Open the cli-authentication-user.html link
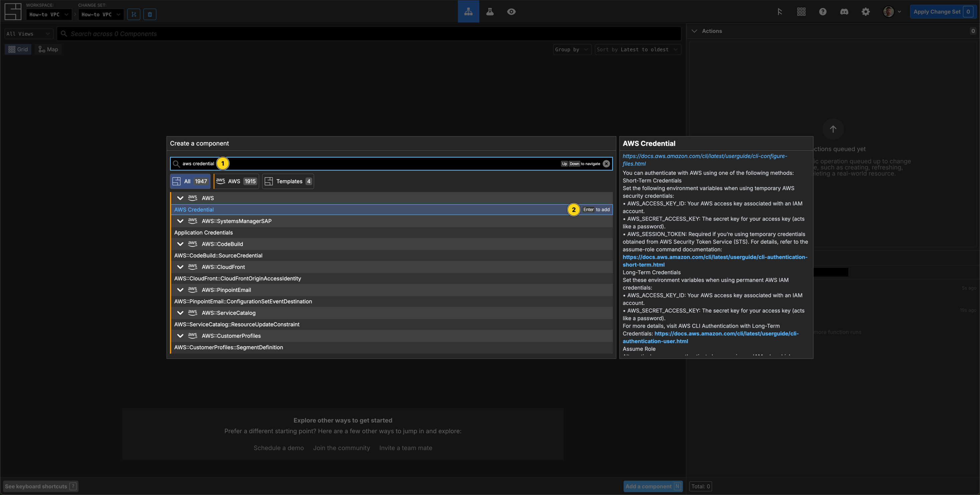This screenshot has width=980, height=495. (x=711, y=338)
